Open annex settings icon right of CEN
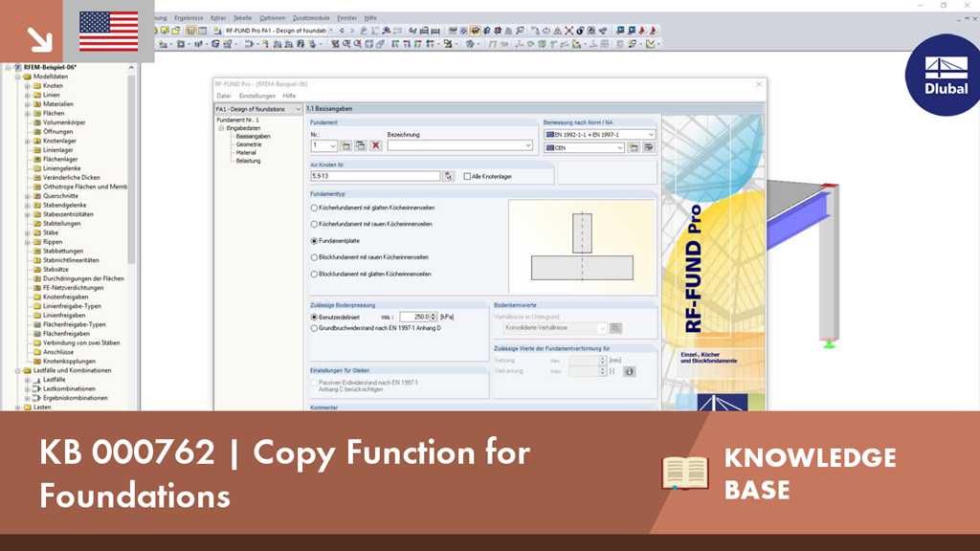 coord(649,147)
